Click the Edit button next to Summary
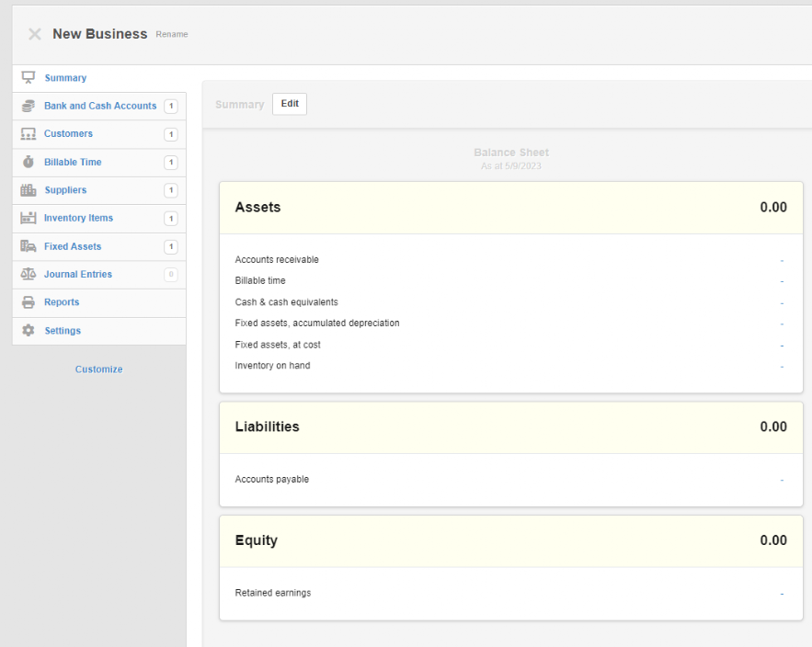812x647 pixels. point(290,104)
